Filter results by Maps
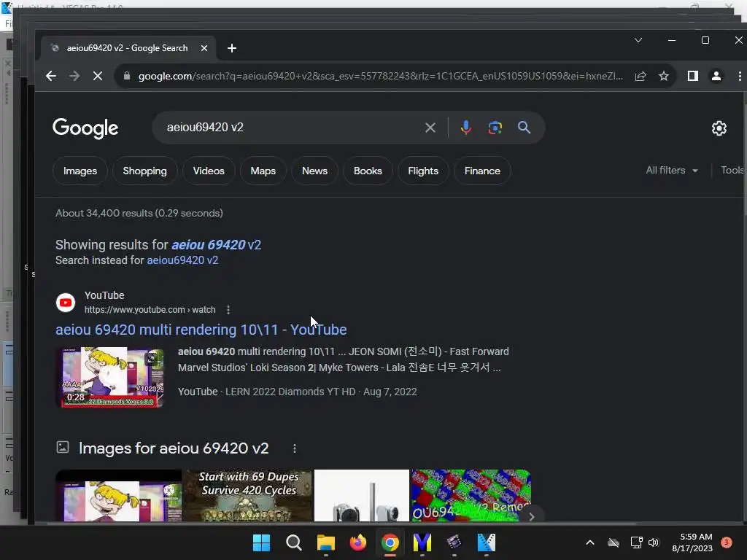747x560 pixels. click(263, 171)
